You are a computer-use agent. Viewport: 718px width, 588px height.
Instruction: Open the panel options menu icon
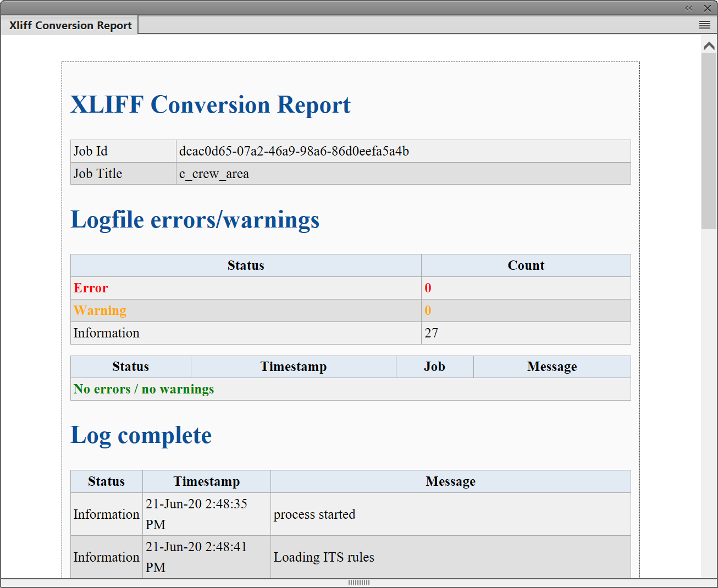(x=704, y=25)
